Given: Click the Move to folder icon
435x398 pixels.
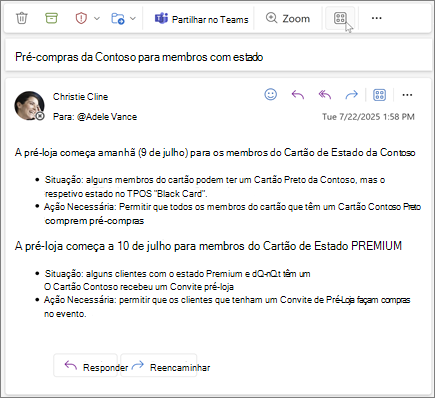Looking at the screenshot, I should click(x=118, y=18).
